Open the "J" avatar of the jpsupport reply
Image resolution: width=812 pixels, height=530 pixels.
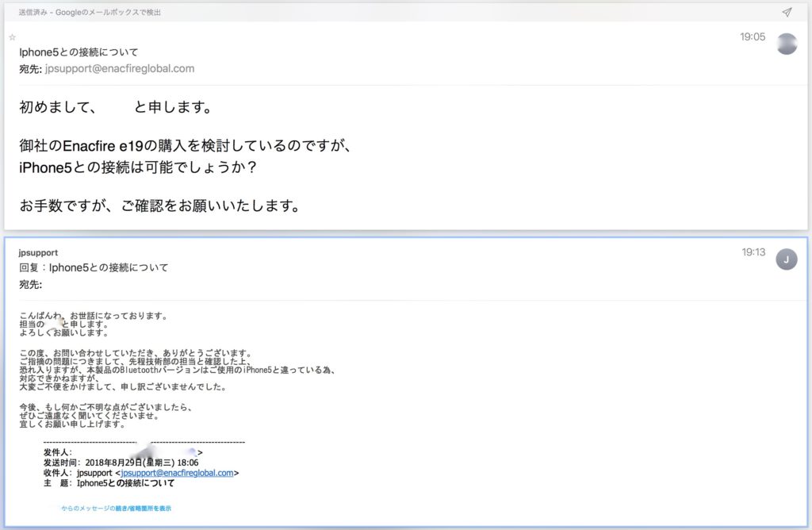[x=786, y=259]
